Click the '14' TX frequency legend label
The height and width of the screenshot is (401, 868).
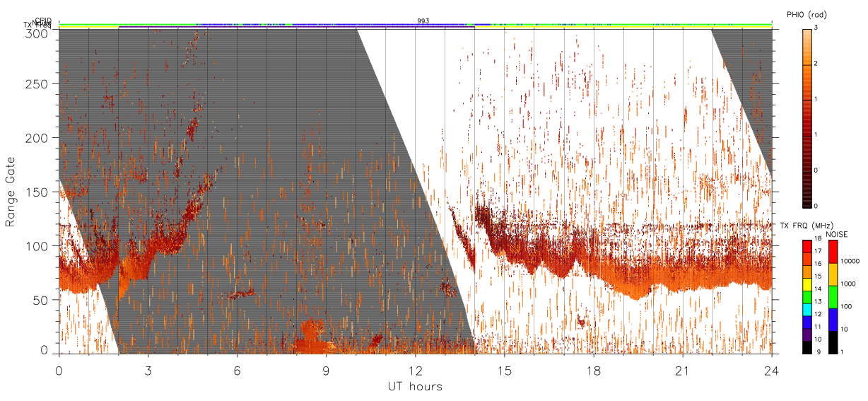tap(818, 289)
